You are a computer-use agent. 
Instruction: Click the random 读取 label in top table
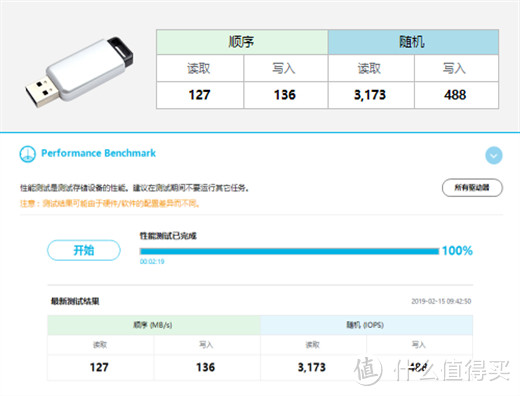point(369,68)
